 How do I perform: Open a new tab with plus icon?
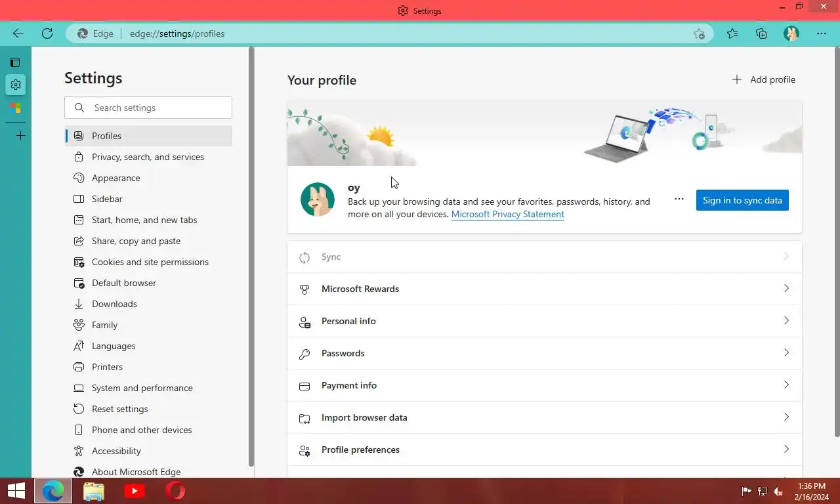(x=20, y=136)
